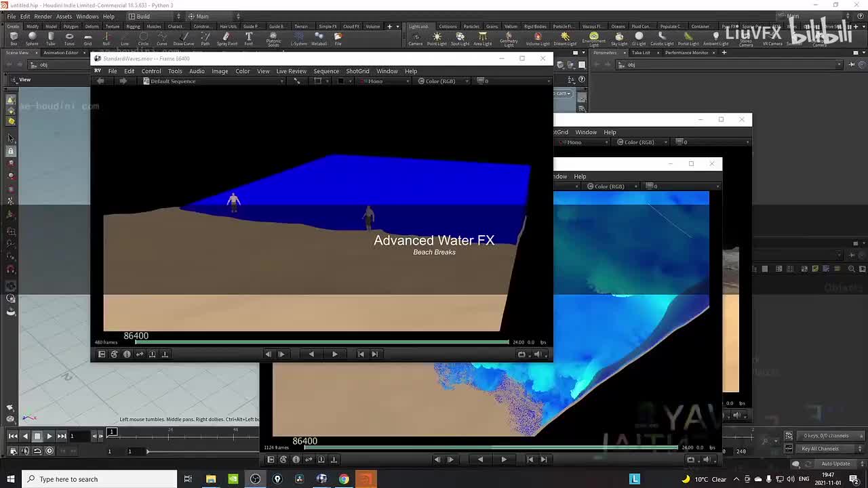The width and height of the screenshot is (868, 488).
Task: Open the Auto Update cook mode dropdown
Action: tap(835, 464)
